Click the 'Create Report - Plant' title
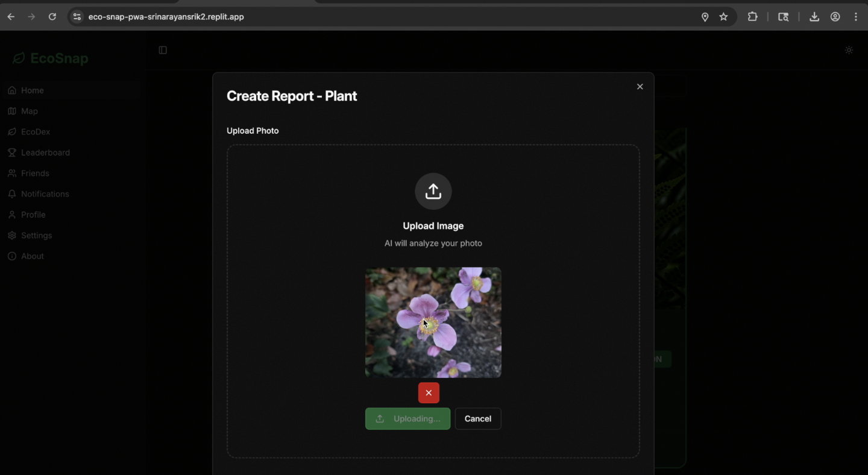868x475 pixels. pyautogui.click(x=292, y=96)
